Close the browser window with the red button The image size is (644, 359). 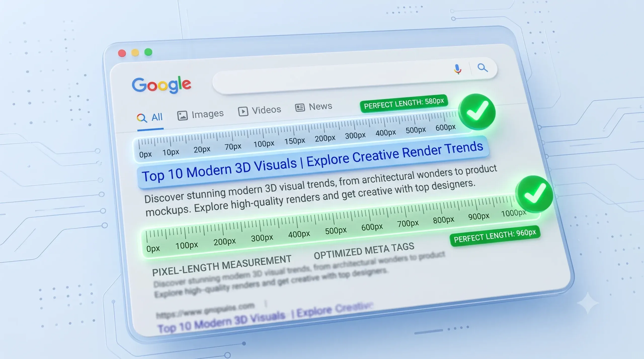pyautogui.click(x=122, y=53)
